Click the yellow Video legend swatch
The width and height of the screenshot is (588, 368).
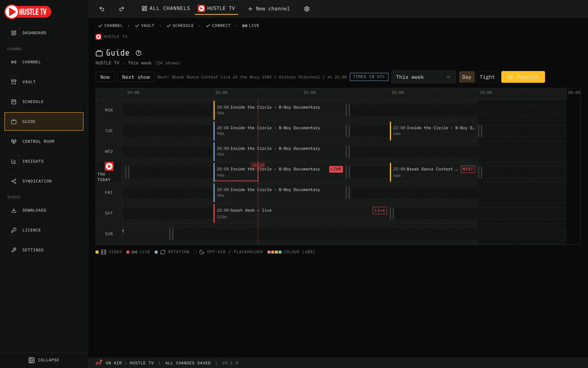click(x=97, y=252)
